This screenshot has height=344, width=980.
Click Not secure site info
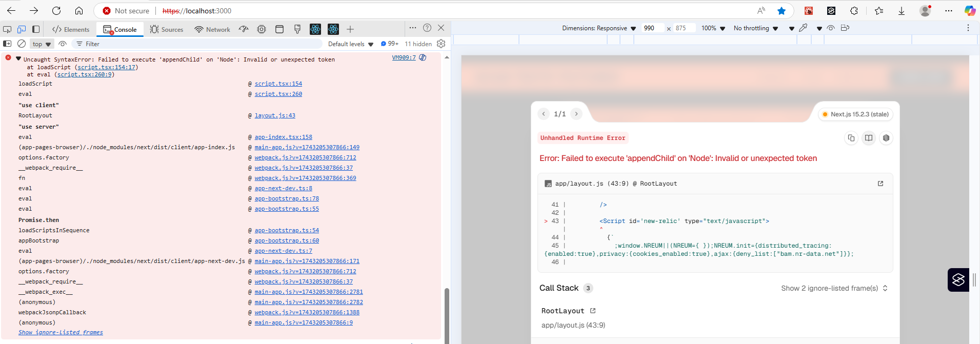[x=126, y=11]
